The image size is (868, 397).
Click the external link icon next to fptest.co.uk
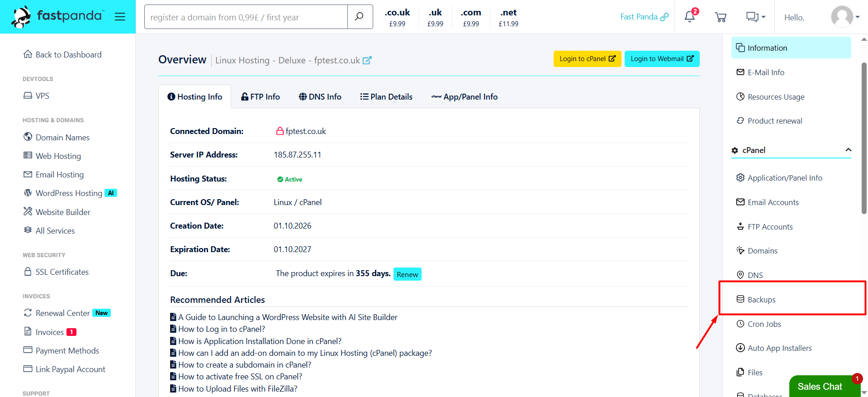coord(367,60)
